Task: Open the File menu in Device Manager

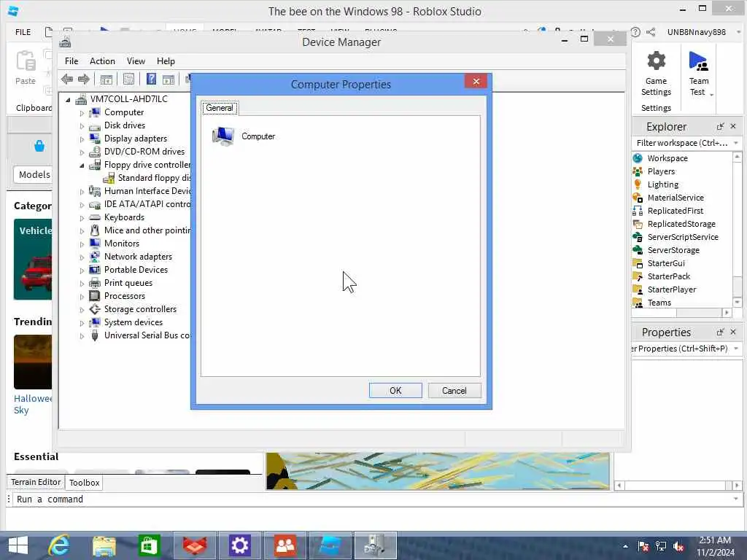Action: pyautogui.click(x=71, y=61)
